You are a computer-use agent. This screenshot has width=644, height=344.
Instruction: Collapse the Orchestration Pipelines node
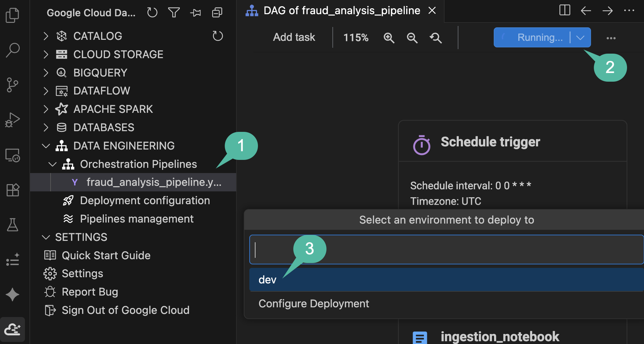[52, 164]
